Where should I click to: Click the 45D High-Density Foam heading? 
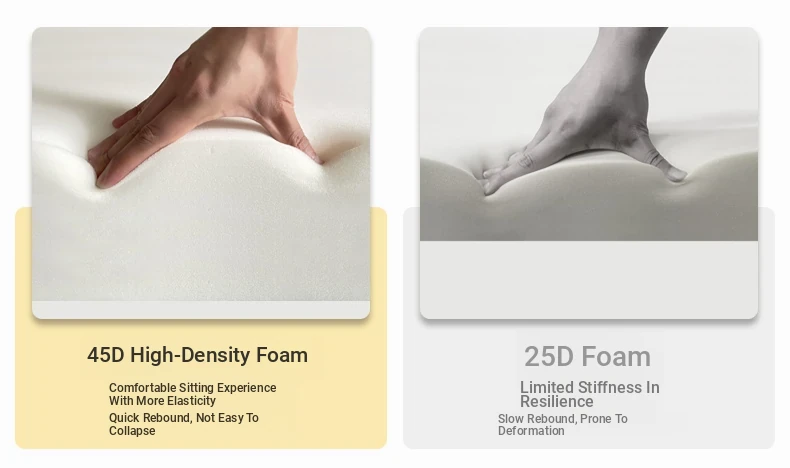197,355
